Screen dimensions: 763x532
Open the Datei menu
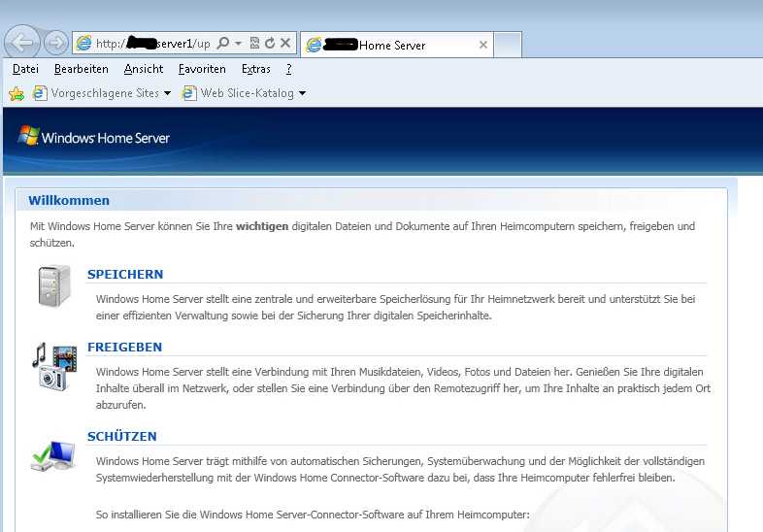click(26, 69)
